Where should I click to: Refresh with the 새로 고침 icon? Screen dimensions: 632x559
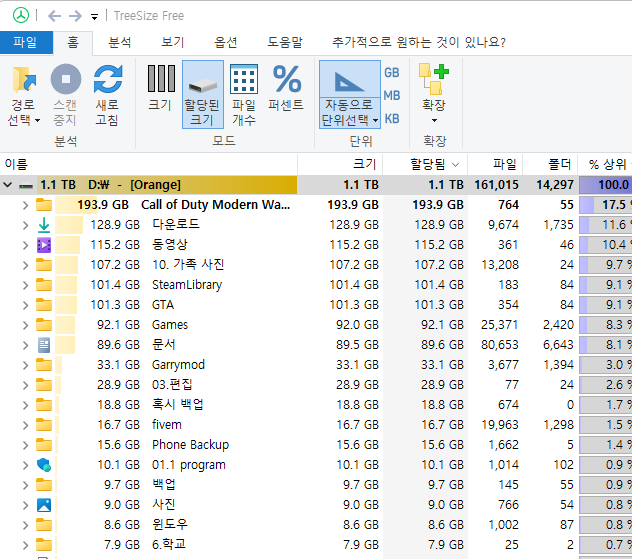(108, 79)
